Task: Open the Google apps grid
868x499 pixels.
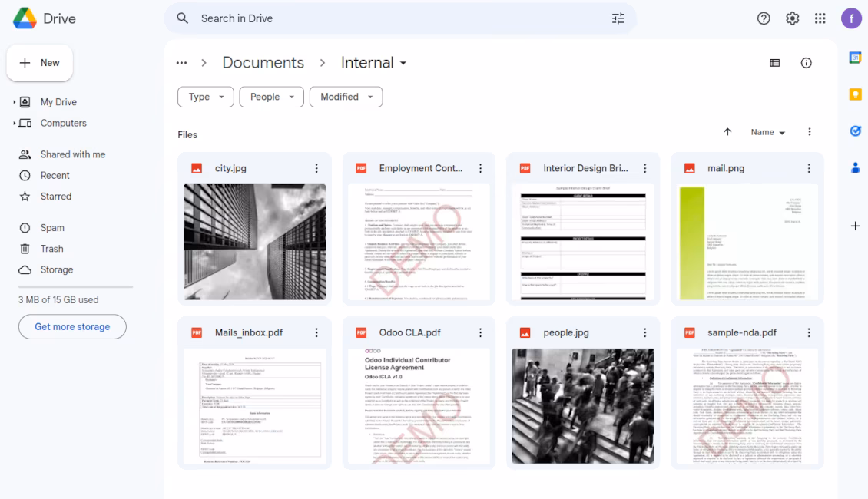Action: click(x=820, y=18)
